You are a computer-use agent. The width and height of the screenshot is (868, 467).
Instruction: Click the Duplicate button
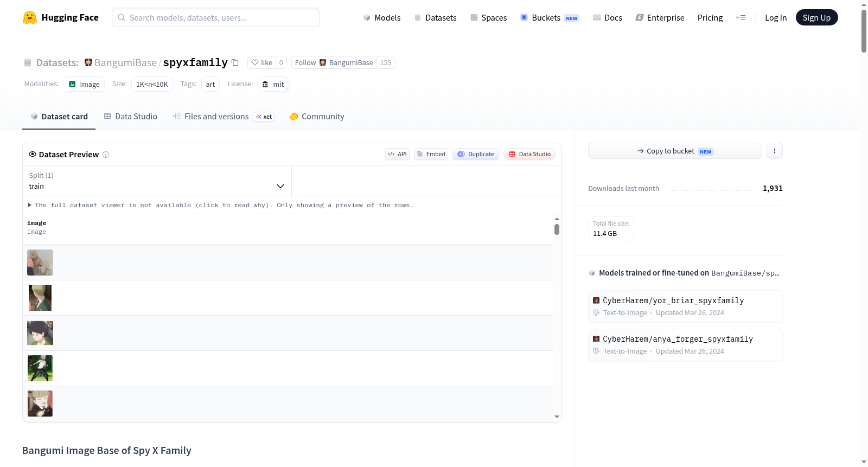coord(476,154)
